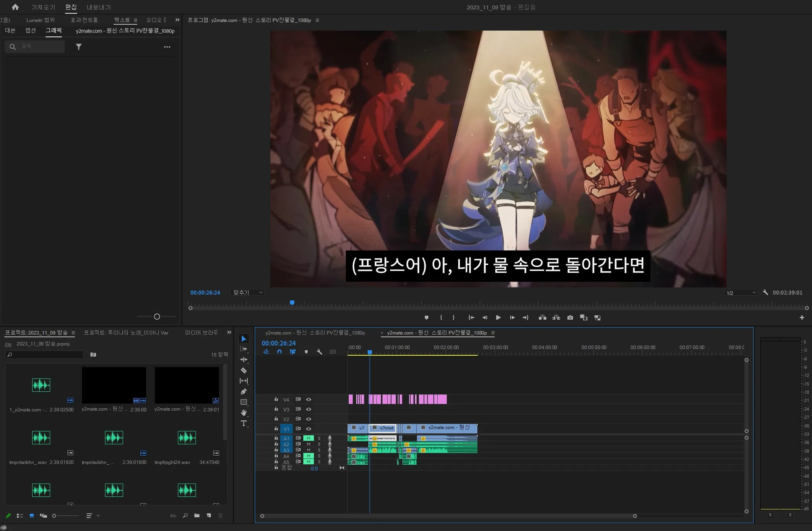The image size is (812, 531).
Task: Click the camera icon to export a frame
Action: click(x=570, y=318)
